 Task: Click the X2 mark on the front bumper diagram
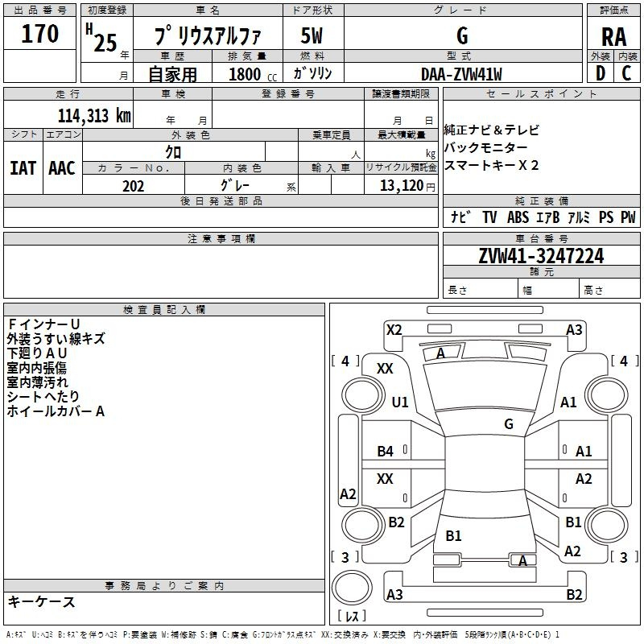[x=394, y=329]
